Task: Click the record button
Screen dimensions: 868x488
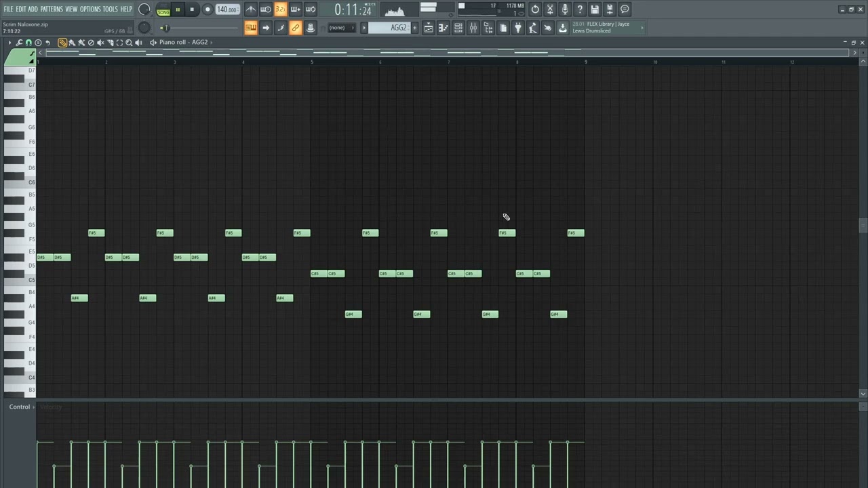Action: (x=208, y=9)
